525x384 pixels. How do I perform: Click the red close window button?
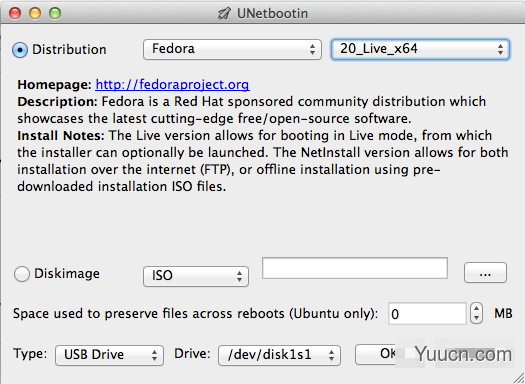15,13
